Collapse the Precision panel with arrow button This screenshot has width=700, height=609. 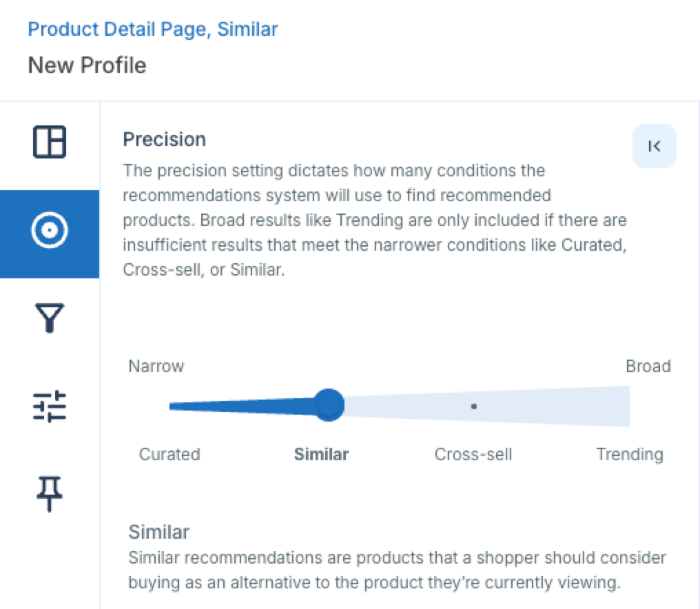coord(654,146)
